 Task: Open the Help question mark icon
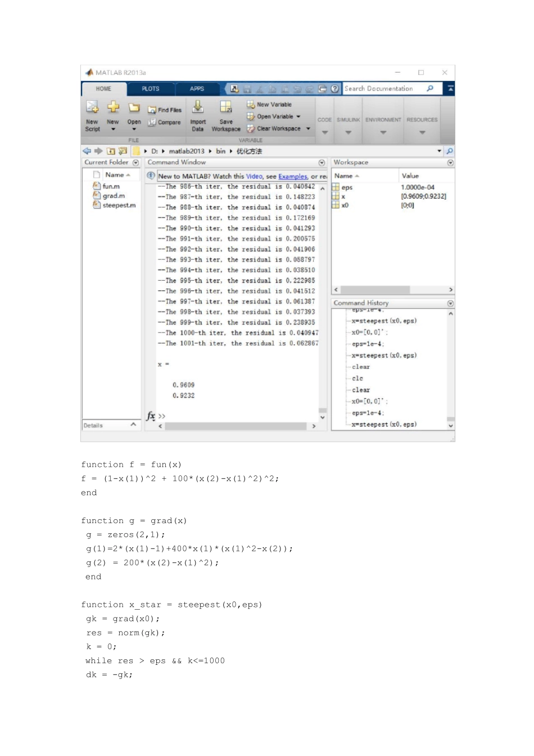click(335, 89)
